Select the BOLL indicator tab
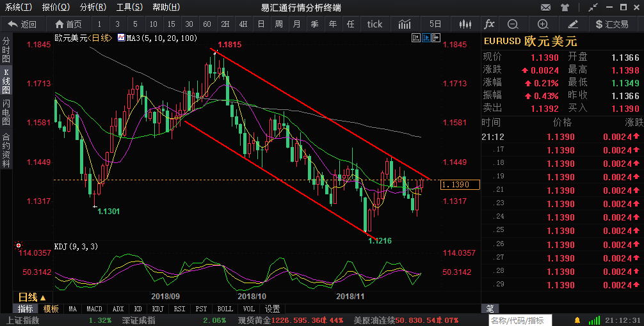644x326 pixels. tap(225, 309)
